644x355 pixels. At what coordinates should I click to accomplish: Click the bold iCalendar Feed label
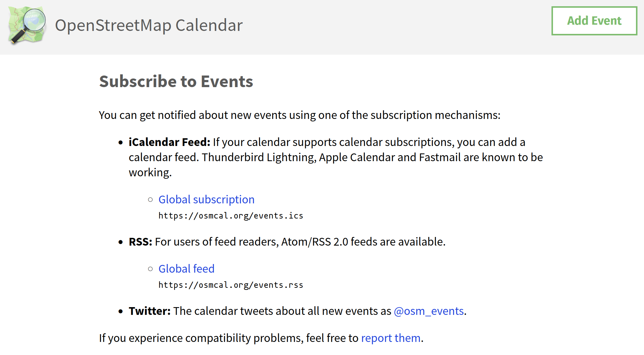coord(170,142)
